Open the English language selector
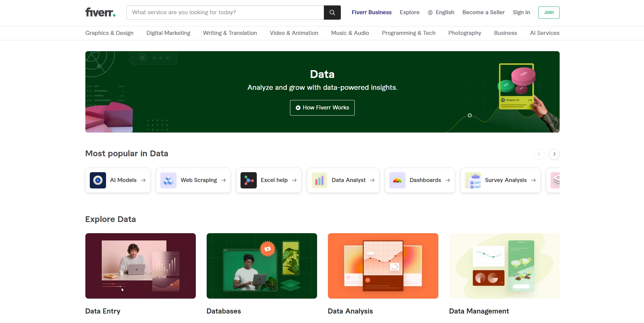Screen dimensions: 644x323 click(x=441, y=13)
